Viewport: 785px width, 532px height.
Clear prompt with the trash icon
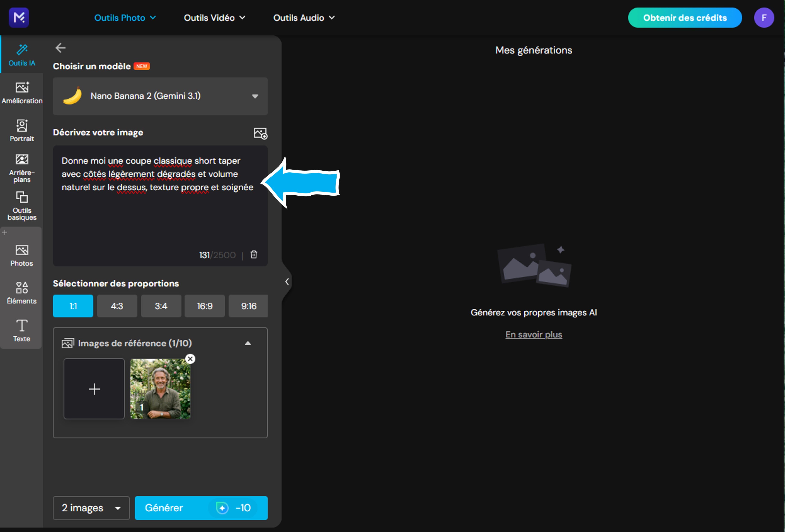click(254, 255)
